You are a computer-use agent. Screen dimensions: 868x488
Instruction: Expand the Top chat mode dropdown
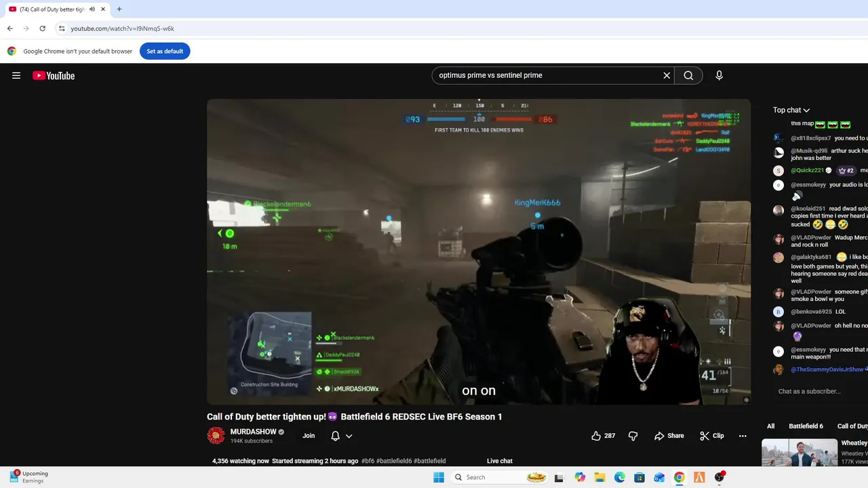pyautogui.click(x=791, y=110)
